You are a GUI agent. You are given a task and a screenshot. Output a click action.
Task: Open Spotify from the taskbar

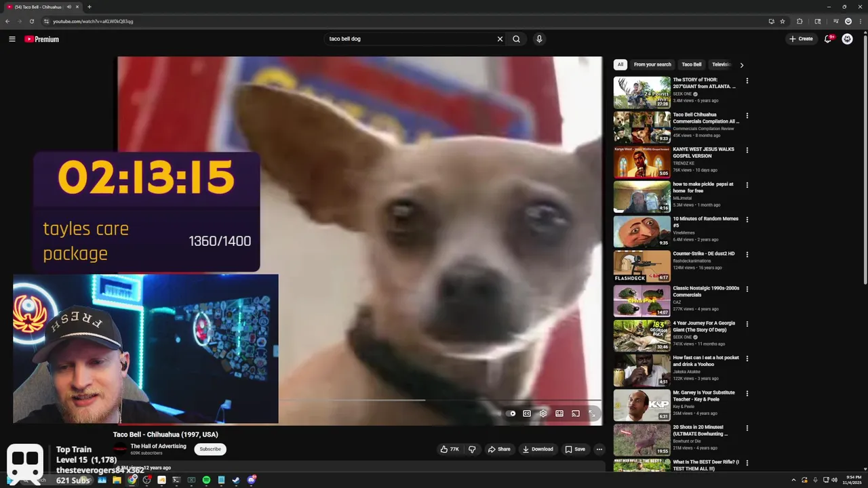tap(206, 480)
